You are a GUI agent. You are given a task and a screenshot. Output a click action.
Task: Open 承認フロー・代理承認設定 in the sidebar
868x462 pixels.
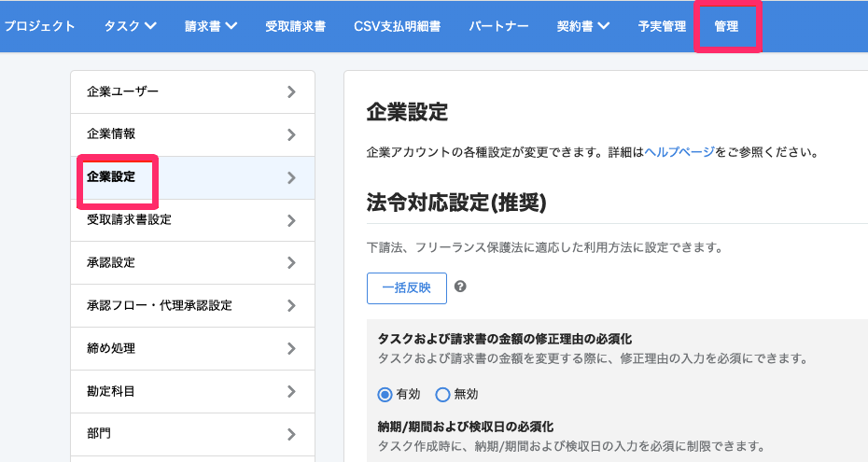[192, 305]
